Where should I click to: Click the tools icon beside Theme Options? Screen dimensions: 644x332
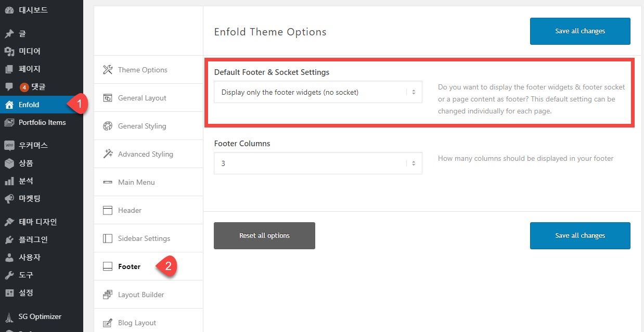[108, 70]
